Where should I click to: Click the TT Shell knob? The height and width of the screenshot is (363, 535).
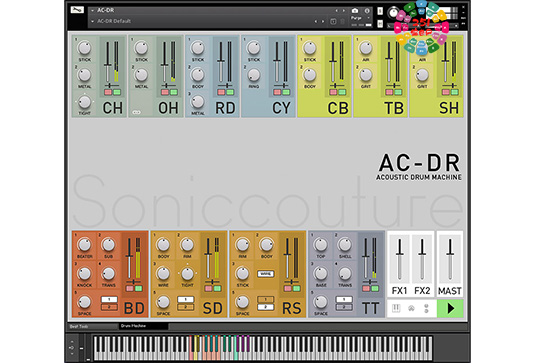(345, 245)
